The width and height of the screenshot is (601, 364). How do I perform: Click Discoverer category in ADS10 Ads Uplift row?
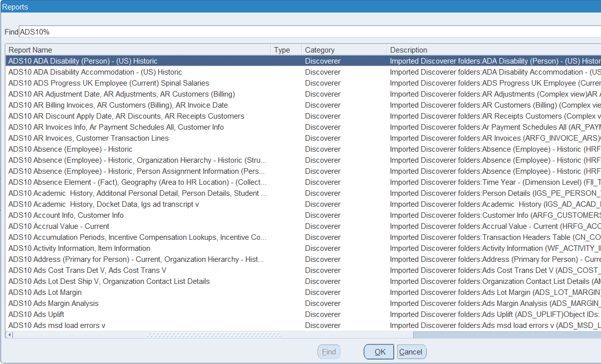tap(323, 314)
